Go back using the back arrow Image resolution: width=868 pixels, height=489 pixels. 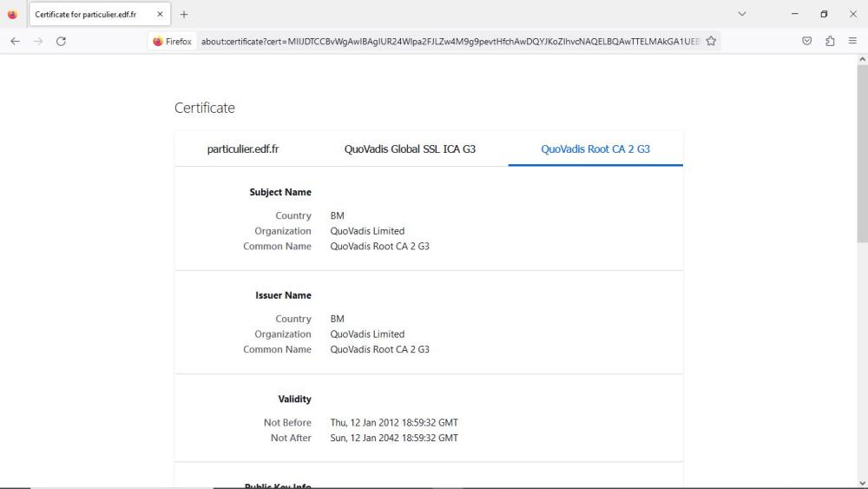click(16, 41)
